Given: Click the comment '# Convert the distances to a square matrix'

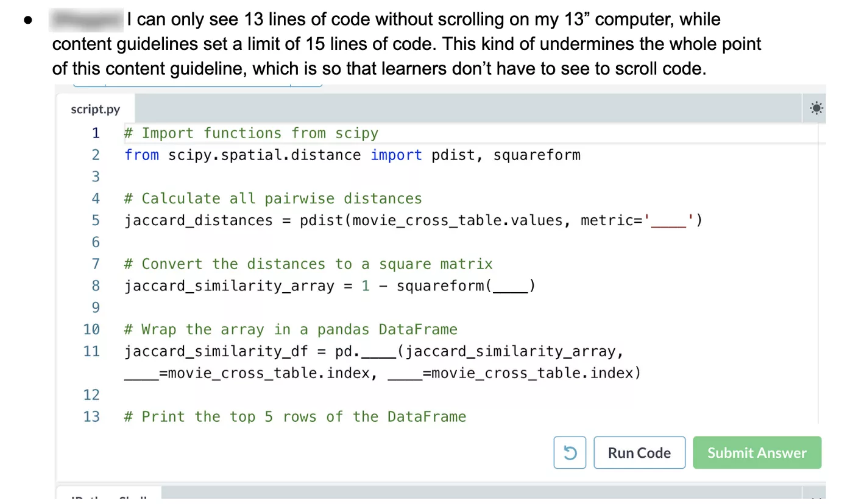Looking at the screenshot, I should 308,264.
